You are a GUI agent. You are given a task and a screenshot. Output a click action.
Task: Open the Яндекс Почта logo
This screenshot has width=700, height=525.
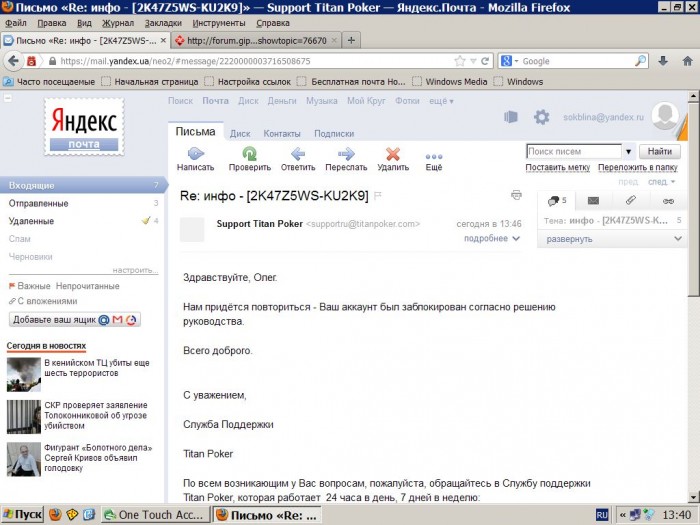point(84,127)
